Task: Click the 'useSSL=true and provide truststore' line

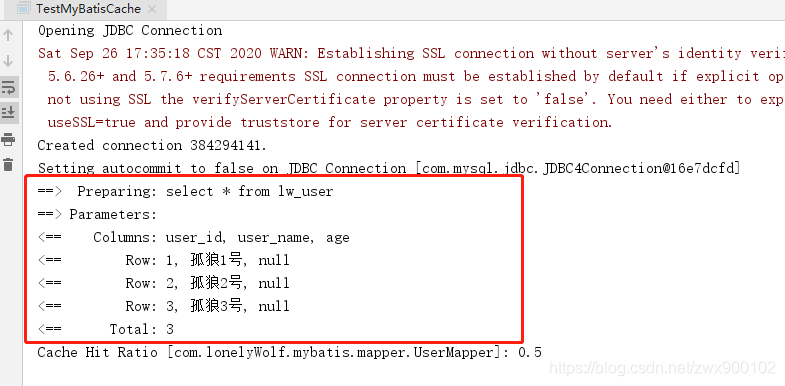Action: (x=330, y=123)
